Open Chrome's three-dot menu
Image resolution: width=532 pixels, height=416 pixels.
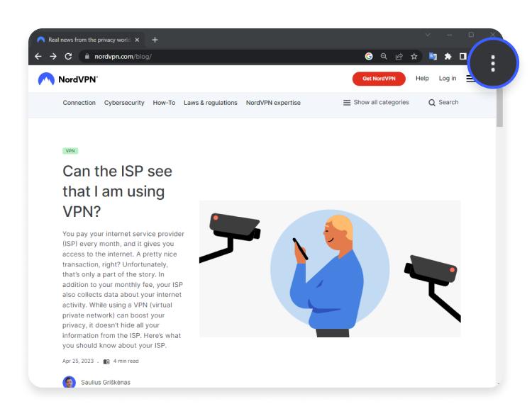pos(493,63)
